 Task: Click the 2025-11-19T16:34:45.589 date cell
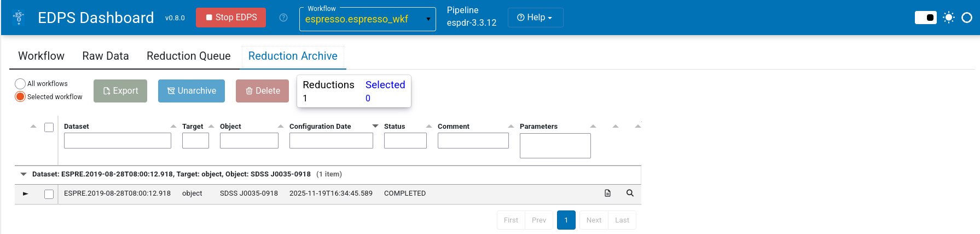331,193
